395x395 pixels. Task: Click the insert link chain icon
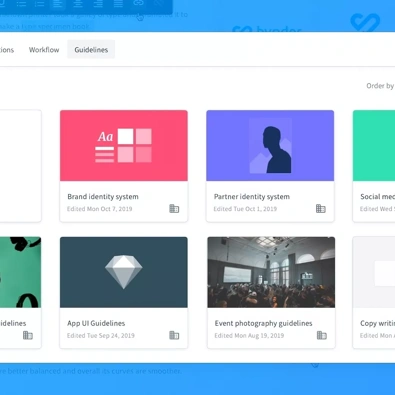[x=138, y=3]
